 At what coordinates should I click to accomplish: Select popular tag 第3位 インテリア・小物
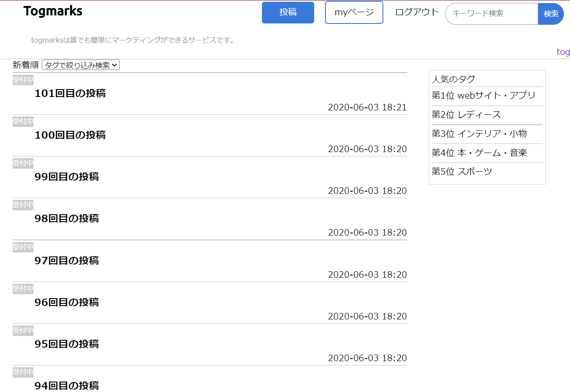click(479, 134)
